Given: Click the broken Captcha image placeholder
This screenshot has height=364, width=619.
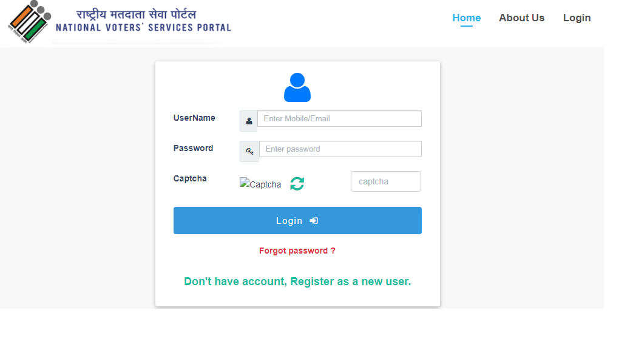Looking at the screenshot, I should point(260,184).
